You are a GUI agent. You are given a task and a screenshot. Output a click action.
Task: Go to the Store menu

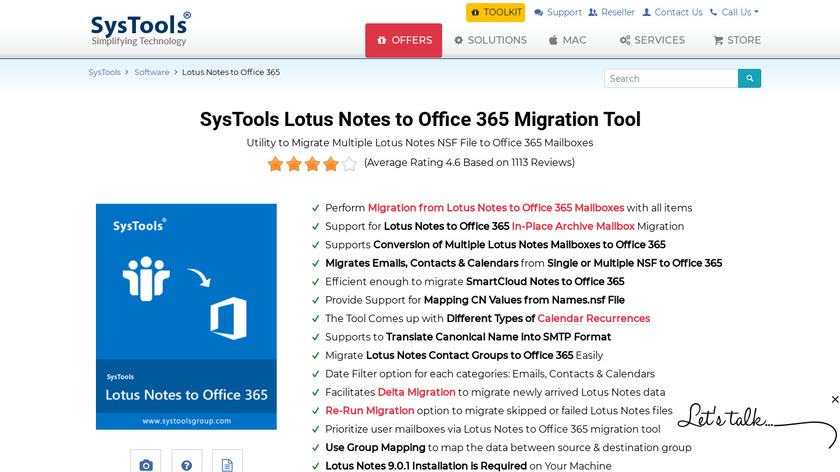coord(737,40)
